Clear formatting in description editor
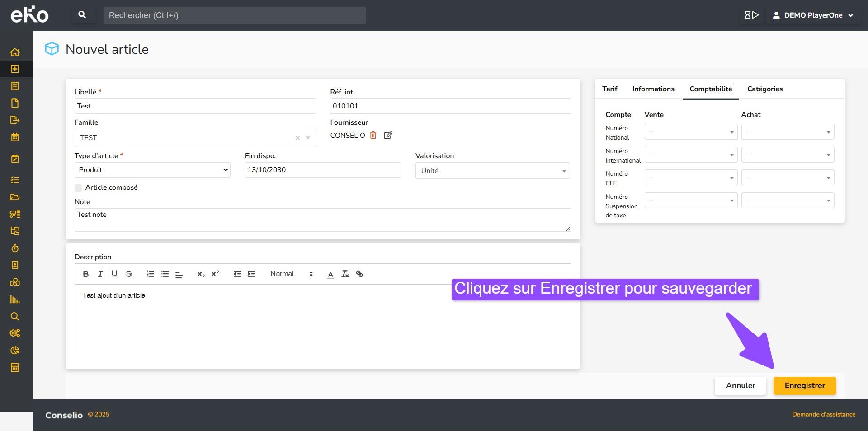The image size is (868, 431). point(345,274)
